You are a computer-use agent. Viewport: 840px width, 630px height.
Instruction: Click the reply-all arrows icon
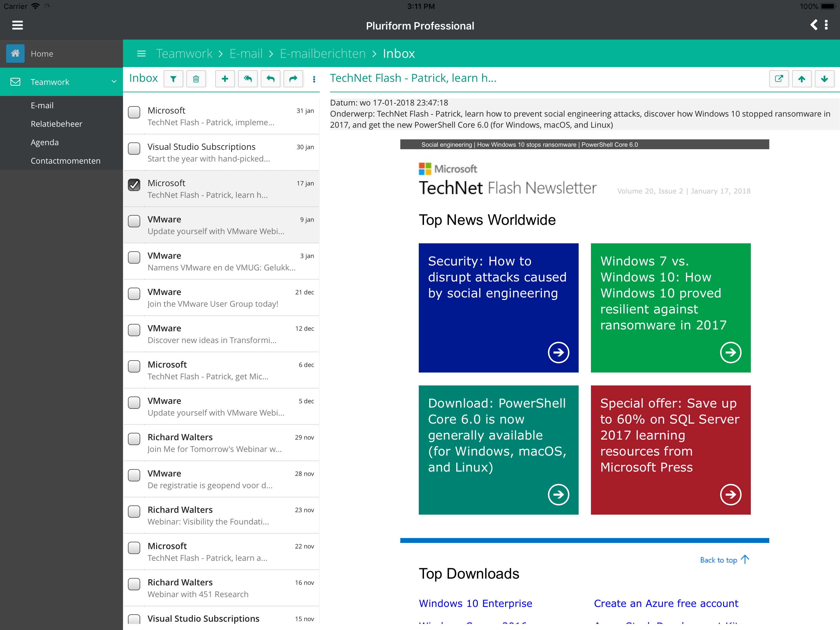point(248,79)
